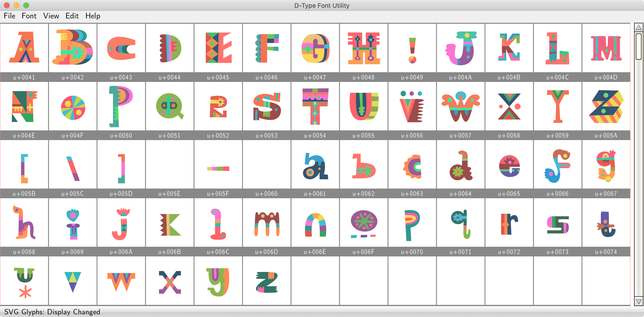Select the lowercase p glyph at u+0070

pyautogui.click(x=412, y=225)
